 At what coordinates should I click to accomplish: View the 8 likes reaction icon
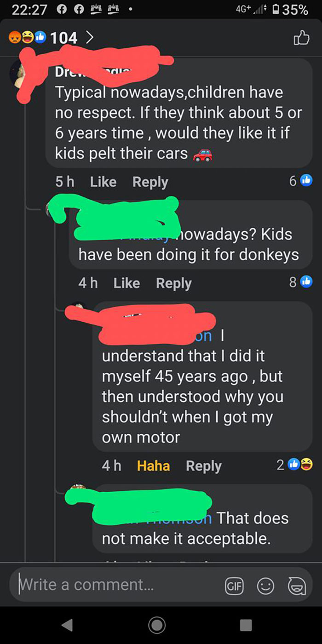(x=307, y=282)
